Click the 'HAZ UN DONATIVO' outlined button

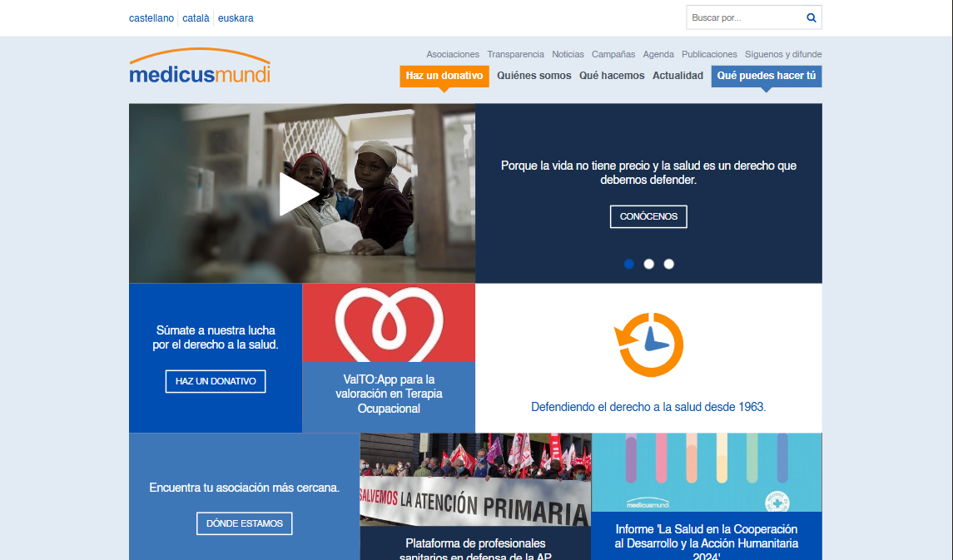(216, 381)
